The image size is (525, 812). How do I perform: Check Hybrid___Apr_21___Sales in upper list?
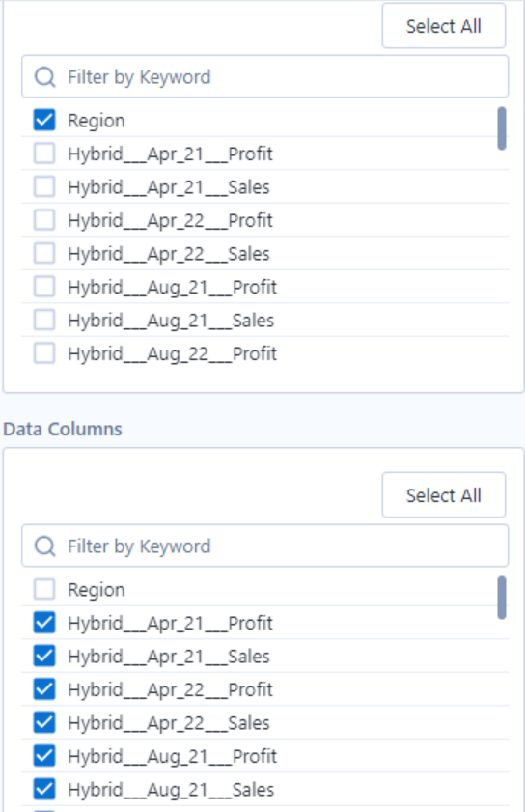(44, 186)
